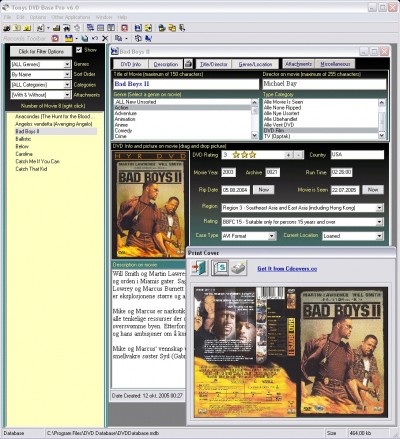Click the blue and yellow save disk icon
Image resolution: width=400 pixels, height=439 pixels.
(68, 38)
